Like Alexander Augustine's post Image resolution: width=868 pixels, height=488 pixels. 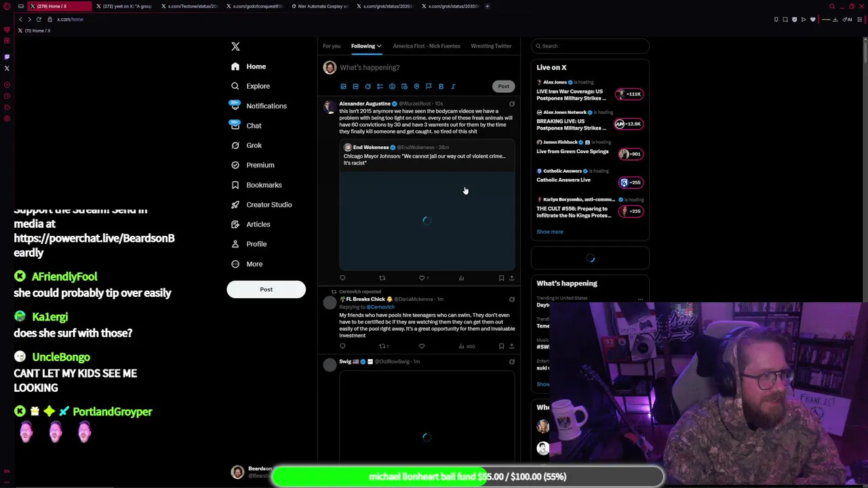pos(422,278)
